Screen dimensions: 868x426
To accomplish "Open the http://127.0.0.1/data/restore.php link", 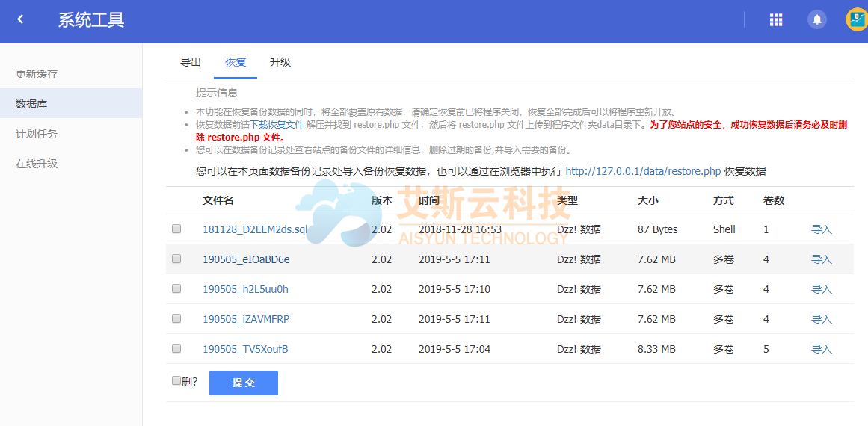I will tap(643, 171).
